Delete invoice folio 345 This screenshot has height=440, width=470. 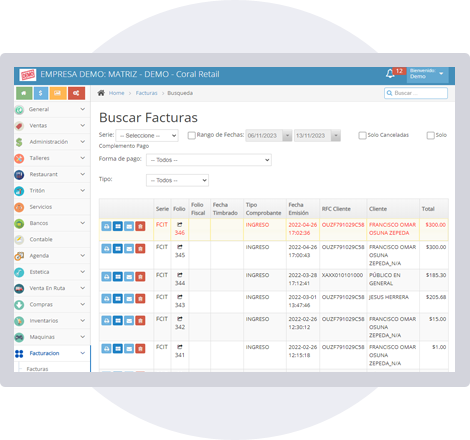(x=140, y=249)
